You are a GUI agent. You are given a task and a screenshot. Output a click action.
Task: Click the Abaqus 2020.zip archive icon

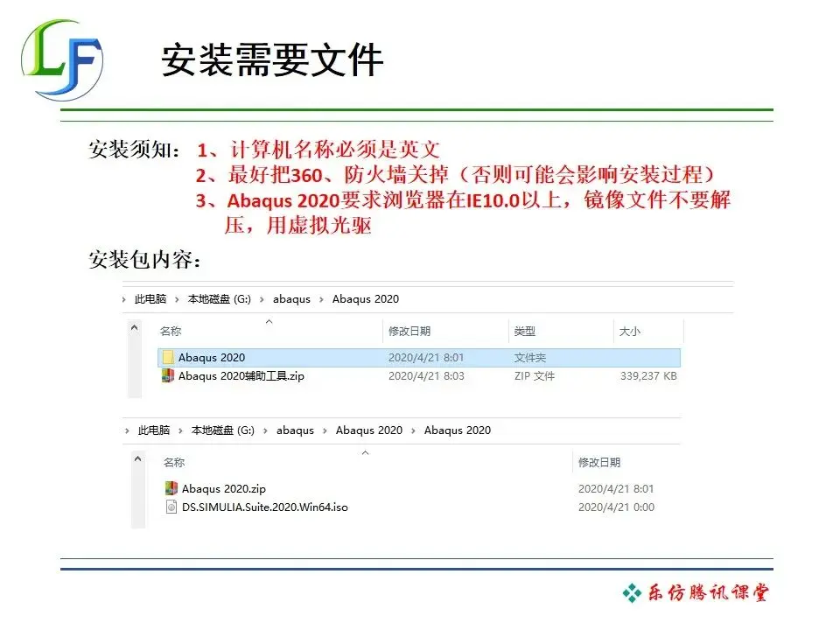point(171,488)
